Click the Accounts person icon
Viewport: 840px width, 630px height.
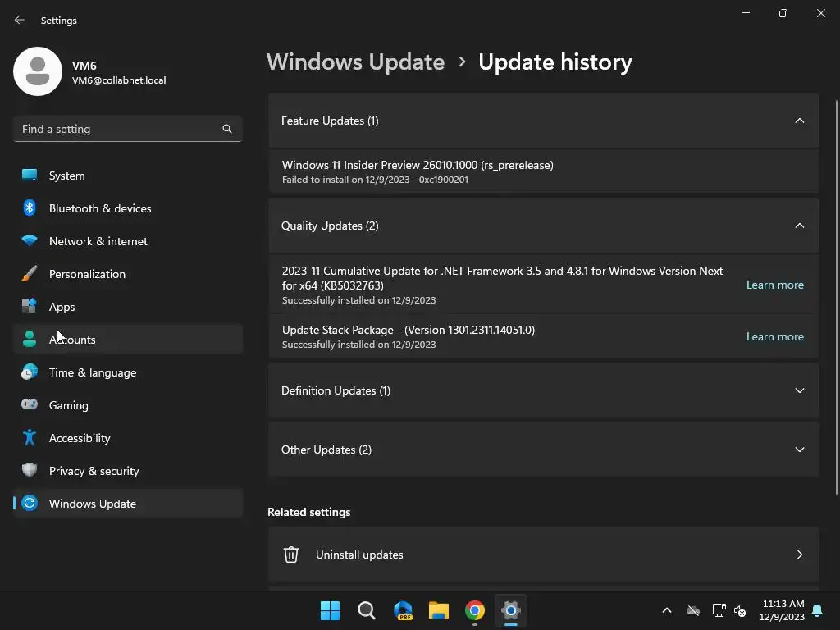[30, 339]
